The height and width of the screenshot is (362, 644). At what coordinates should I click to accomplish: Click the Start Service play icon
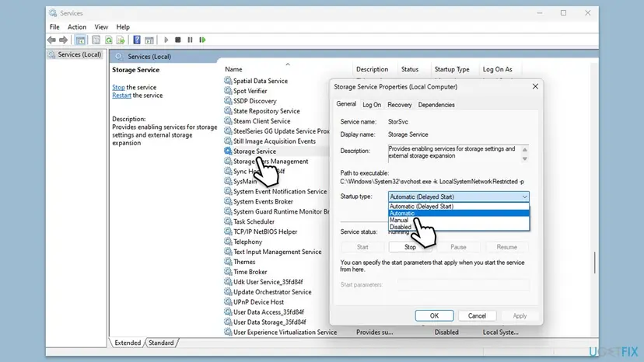click(166, 40)
